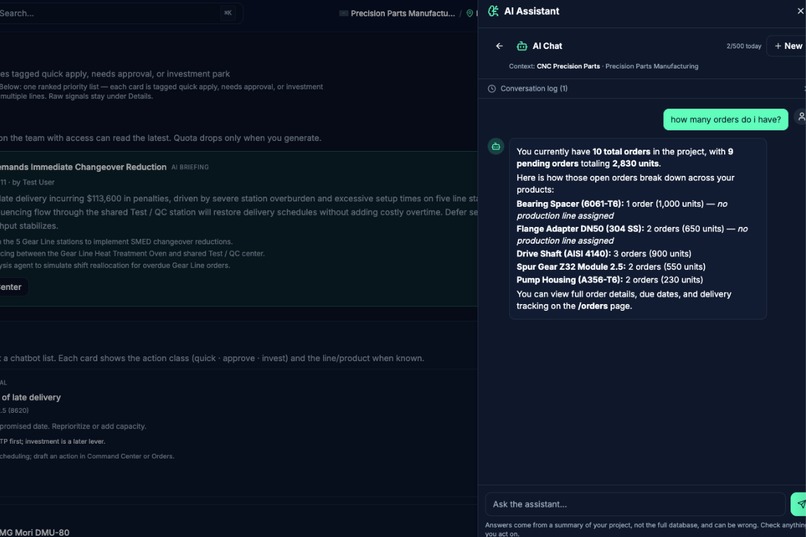
Task: Send the message with the paper-plane button
Action: pyautogui.click(x=799, y=504)
